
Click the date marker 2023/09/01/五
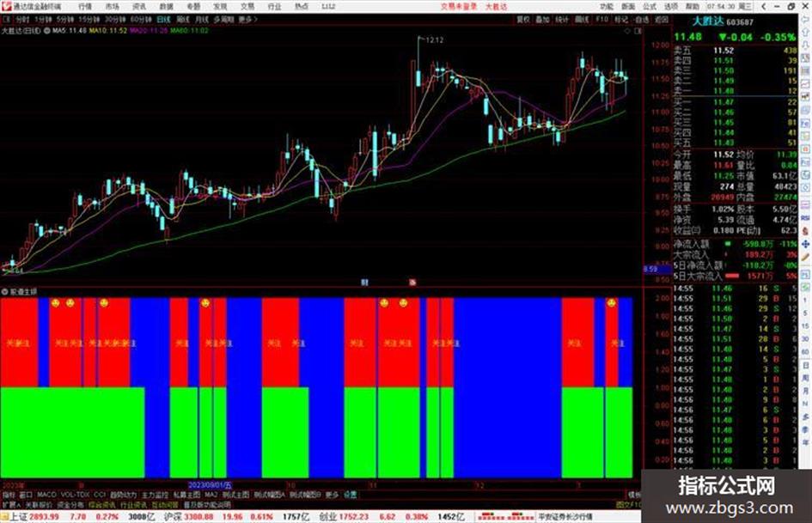point(210,485)
